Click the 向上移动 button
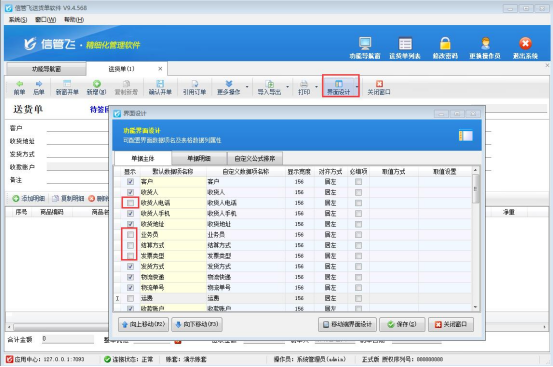Viewport: 553px width, 367px height. click(x=144, y=324)
